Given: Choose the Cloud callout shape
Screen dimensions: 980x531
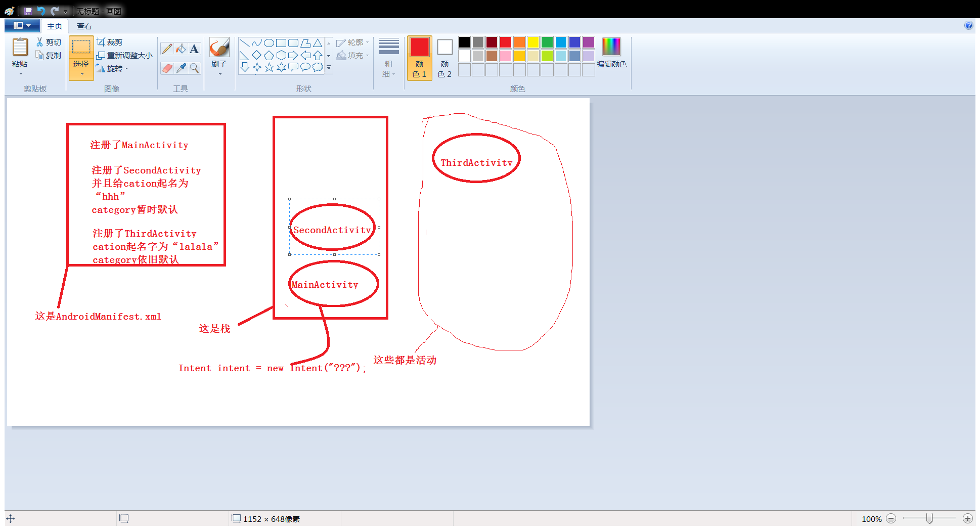Looking at the screenshot, I should coord(318,67).
